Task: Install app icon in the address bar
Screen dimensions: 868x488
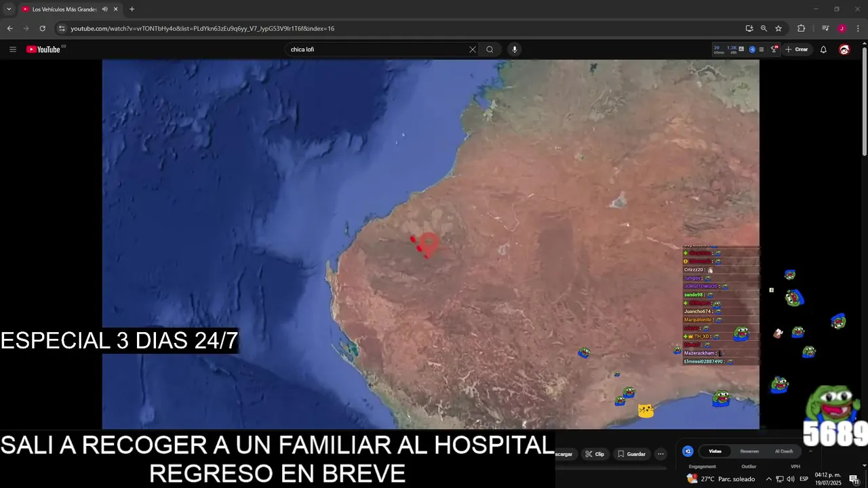Action: pyautogui.click(x=749, y=28)
